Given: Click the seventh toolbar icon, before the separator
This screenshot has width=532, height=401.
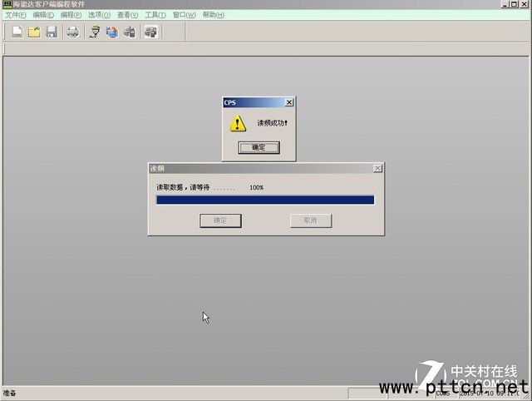Looking at the screenshot, I should (130, 32).
